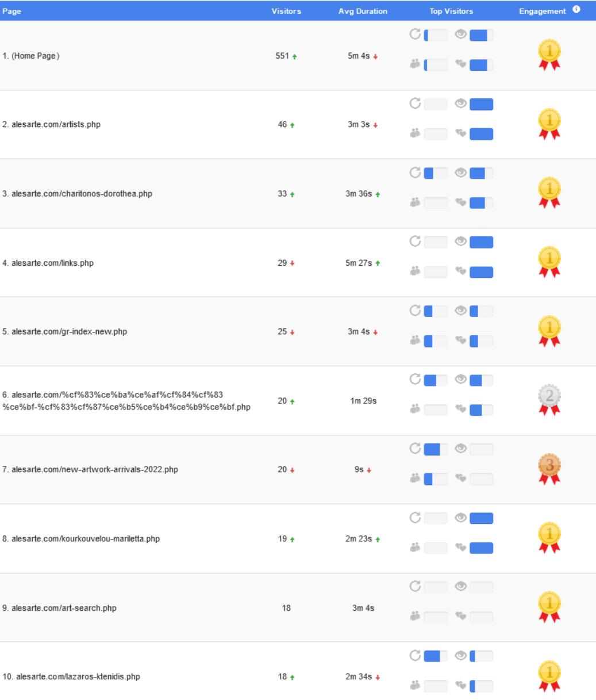The image size is (596, 700).
Task: Click the heart icon in kourkouvelou-mariletta.php row
Action: 460,548
